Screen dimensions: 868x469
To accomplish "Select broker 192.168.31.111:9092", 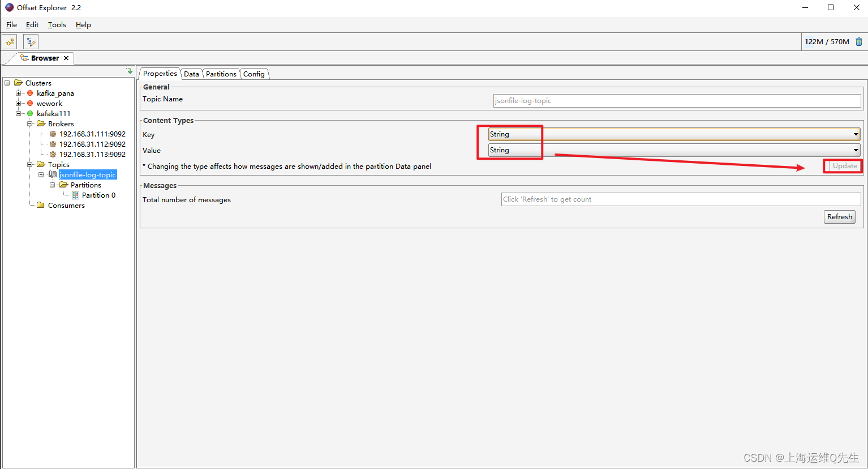I will point(92,134).
